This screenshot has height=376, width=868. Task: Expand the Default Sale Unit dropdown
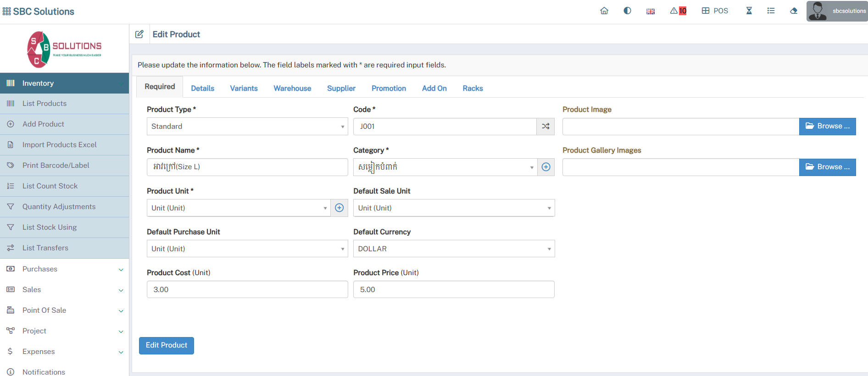click(x=453, y=208)
